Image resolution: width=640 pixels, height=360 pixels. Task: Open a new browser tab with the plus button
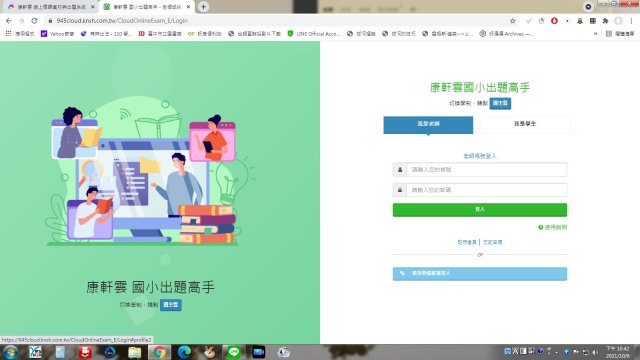pos(203,7)
